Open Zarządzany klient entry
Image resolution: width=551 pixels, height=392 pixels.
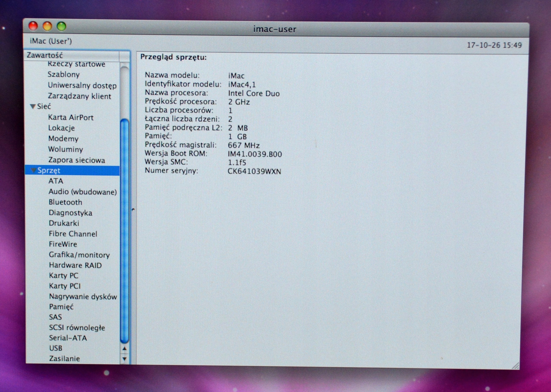point(79,96)
